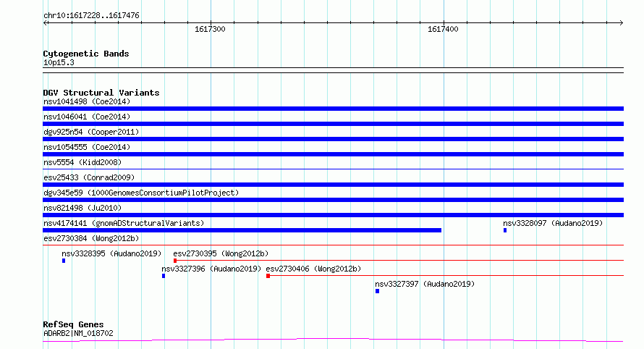
Task: Open the dgv925n54 (Cooper2011) variant label
Action: click(x=91, y=132)
